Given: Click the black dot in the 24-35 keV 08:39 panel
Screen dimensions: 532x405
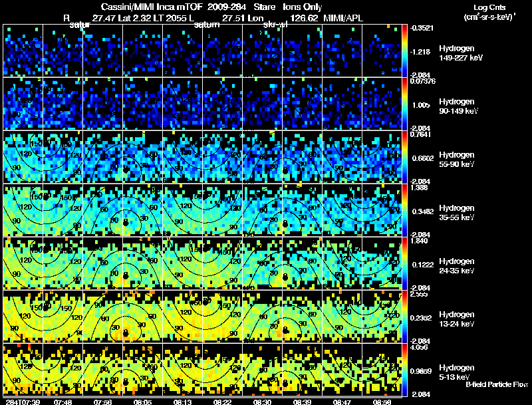Looking at the screenshot, I should 285,277.
